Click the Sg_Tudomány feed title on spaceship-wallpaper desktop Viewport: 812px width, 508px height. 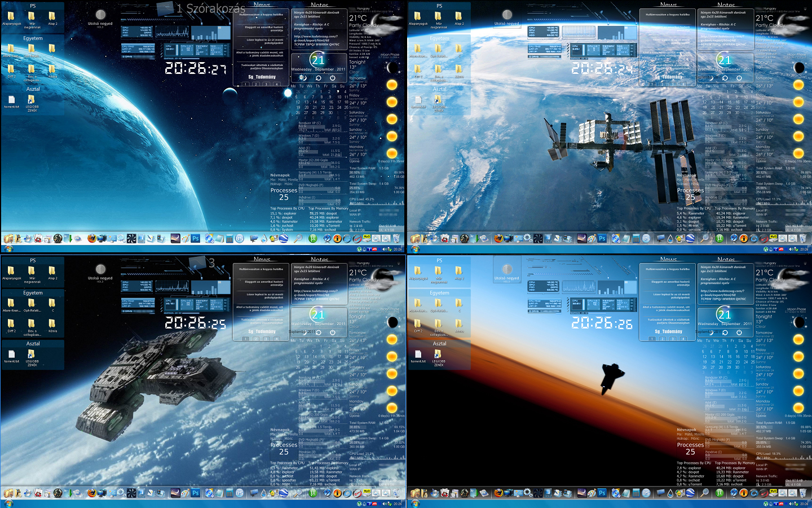tap(262, 331)
